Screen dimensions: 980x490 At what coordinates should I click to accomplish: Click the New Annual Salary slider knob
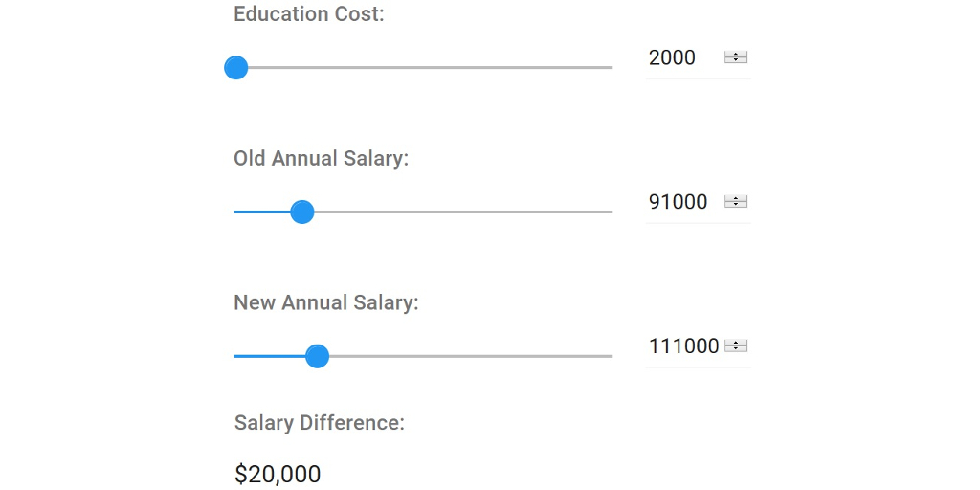point(317,356)
